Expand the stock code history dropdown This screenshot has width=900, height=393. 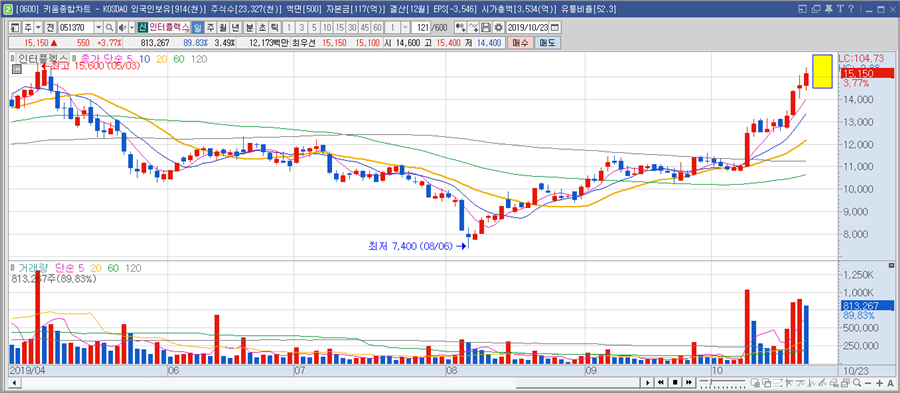(99, 28)
